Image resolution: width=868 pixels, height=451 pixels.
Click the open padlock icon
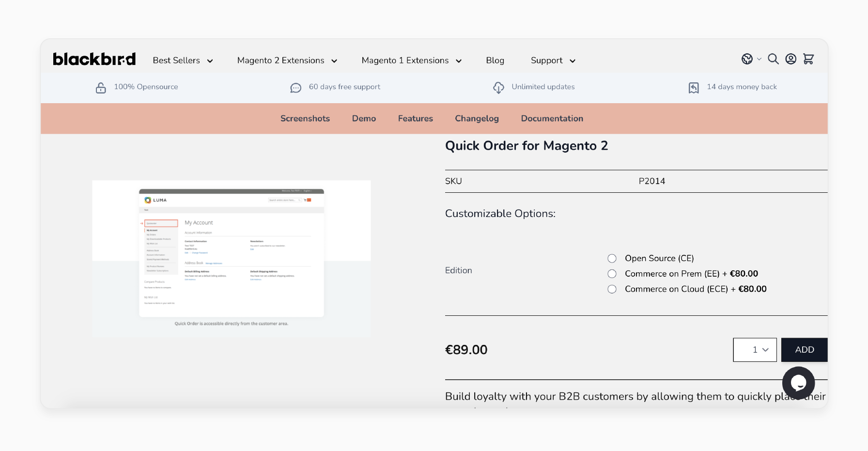[101, 88]
